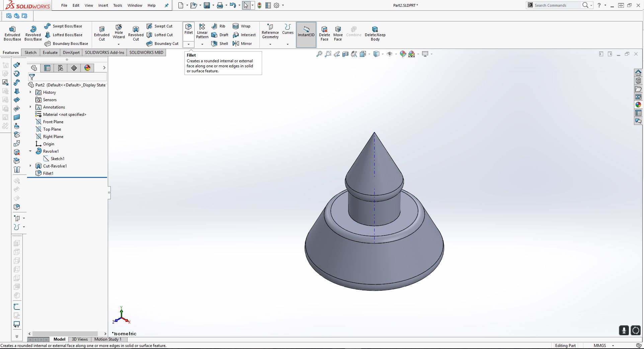The image size is (644, 349).
Task: Switch to the DimXpert tab
Action: click(71, 53)
